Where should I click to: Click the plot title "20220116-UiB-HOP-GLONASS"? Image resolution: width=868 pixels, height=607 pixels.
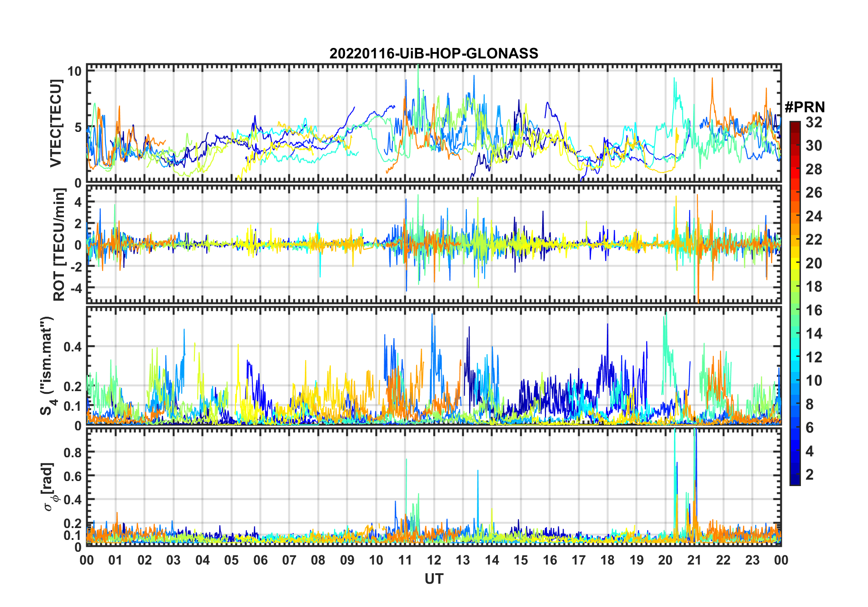(434, 54)
